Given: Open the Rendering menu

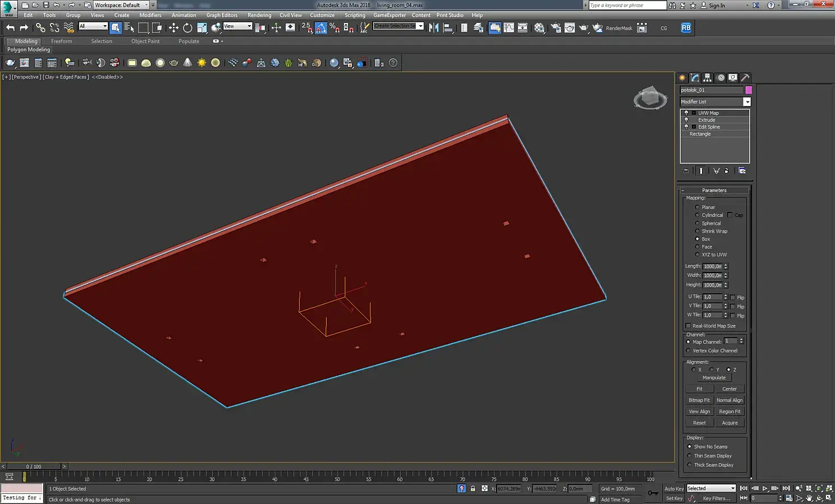Looking at the screenshot, I should click(x=259, y=15).
